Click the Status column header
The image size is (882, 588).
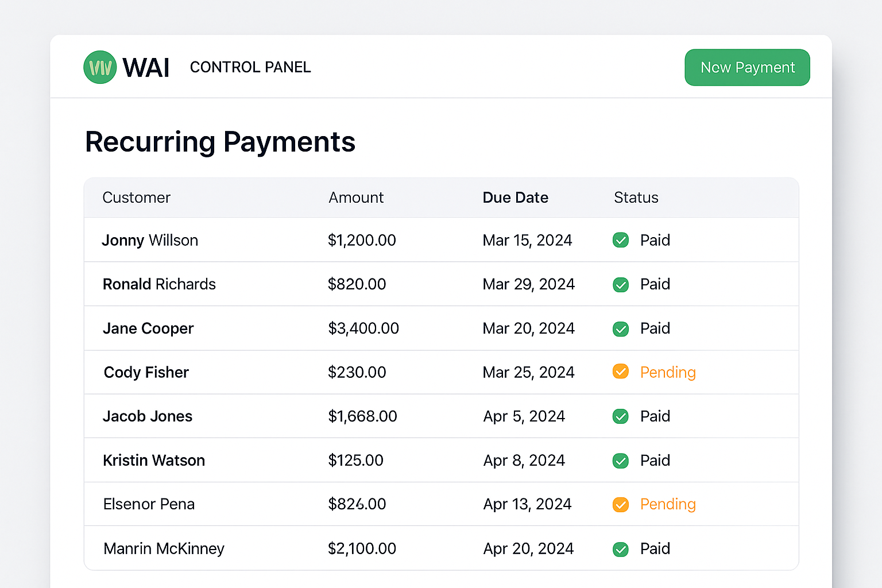[636, 197]
